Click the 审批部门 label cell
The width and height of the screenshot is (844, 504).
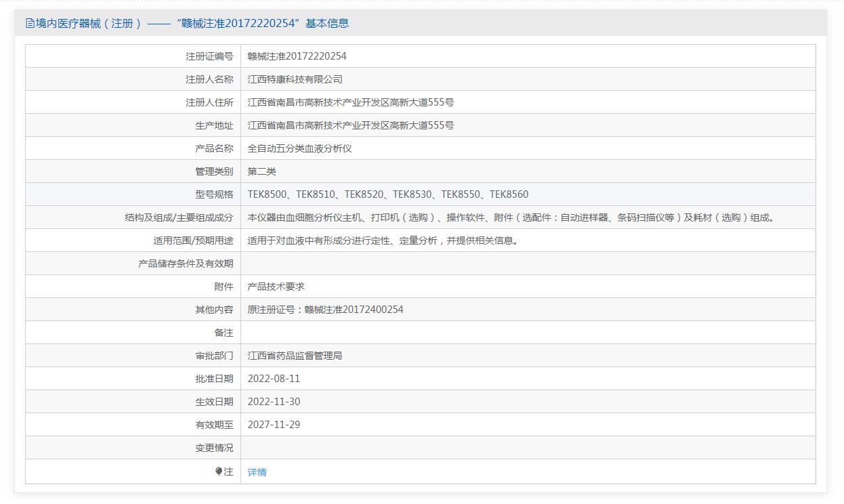coord(133,356)
